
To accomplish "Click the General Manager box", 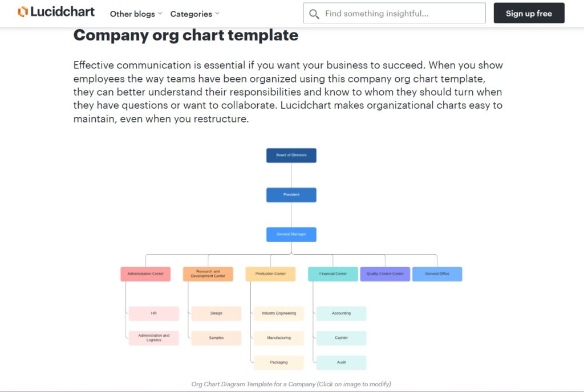I will point(291,234).
